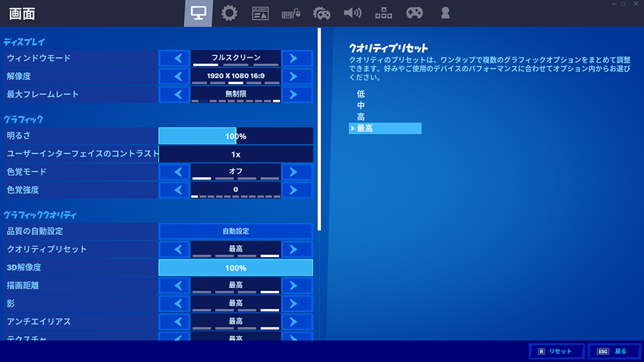Click right arrow for ウィンドウモード
This screenshot has width=644, height=362.
[297, 58]
